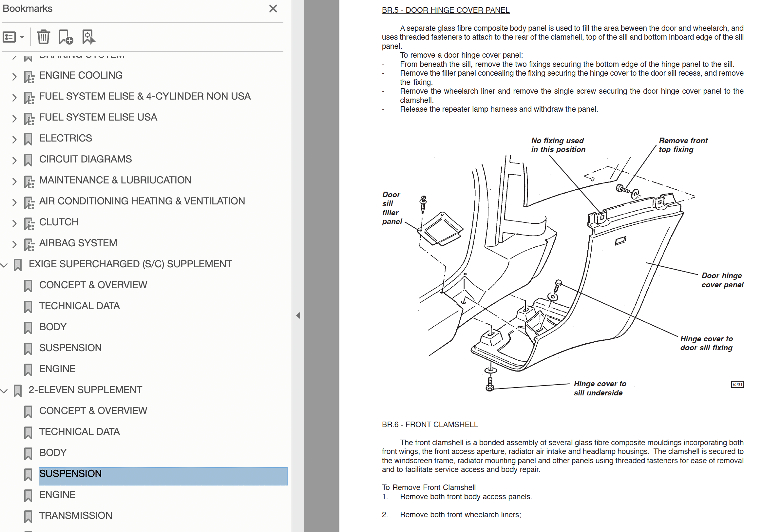Click the ENGINE COOLING bookmark icon

29,77
